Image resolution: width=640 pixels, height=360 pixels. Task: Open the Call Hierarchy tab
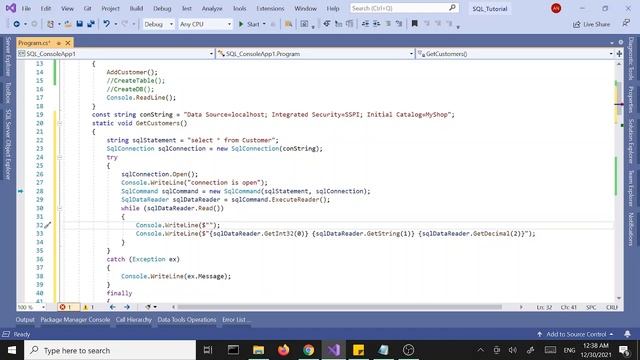click(x=133, y=320)
